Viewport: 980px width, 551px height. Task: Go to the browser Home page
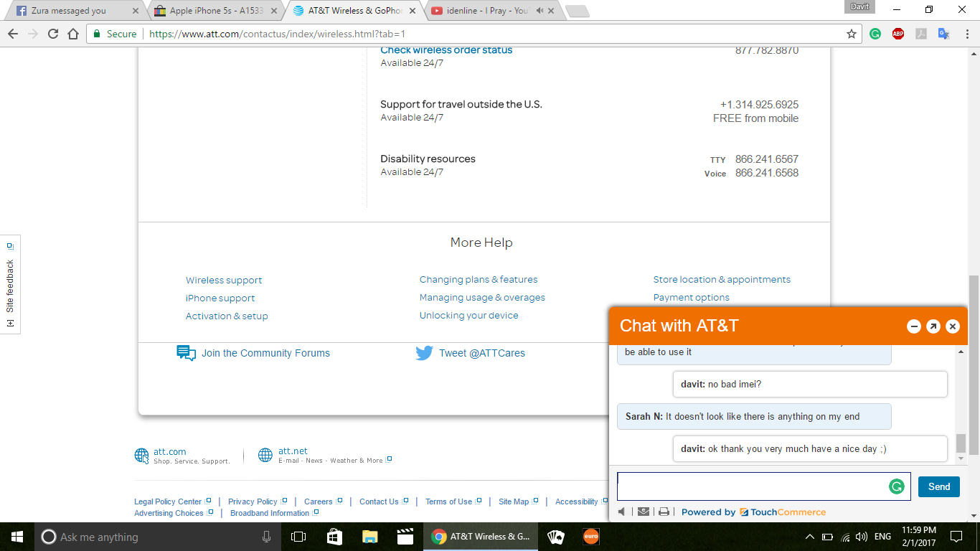point(72,34)
